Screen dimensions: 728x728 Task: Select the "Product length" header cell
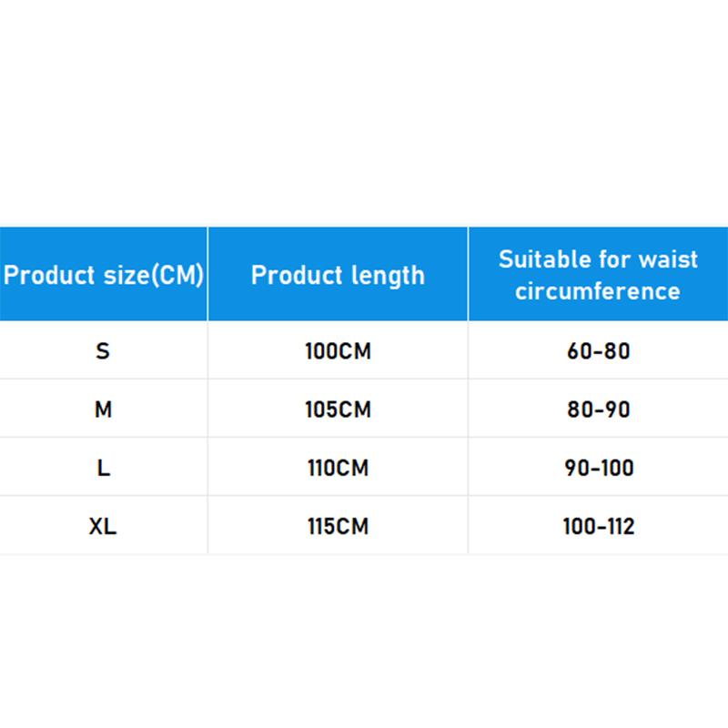tap(338, 275)
